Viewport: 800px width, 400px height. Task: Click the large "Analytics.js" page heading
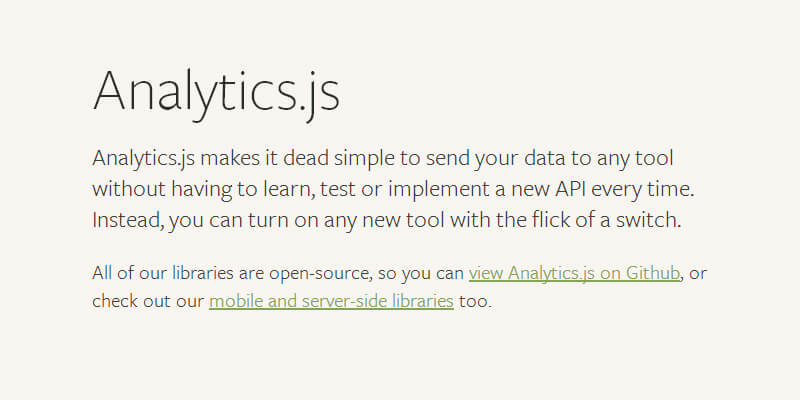[x=216, y=91]
